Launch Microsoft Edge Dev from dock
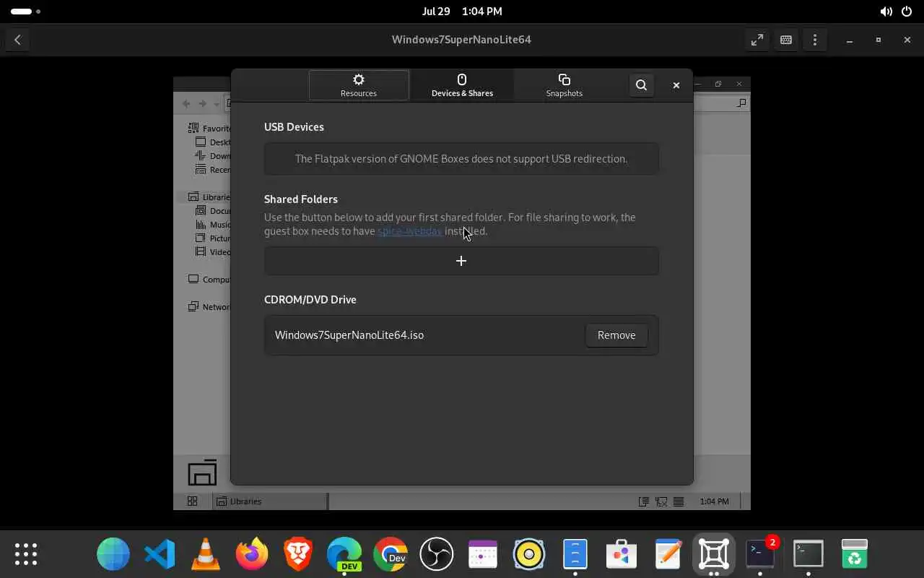This screenshot has width=924, height=578. [x=344, y=554]
